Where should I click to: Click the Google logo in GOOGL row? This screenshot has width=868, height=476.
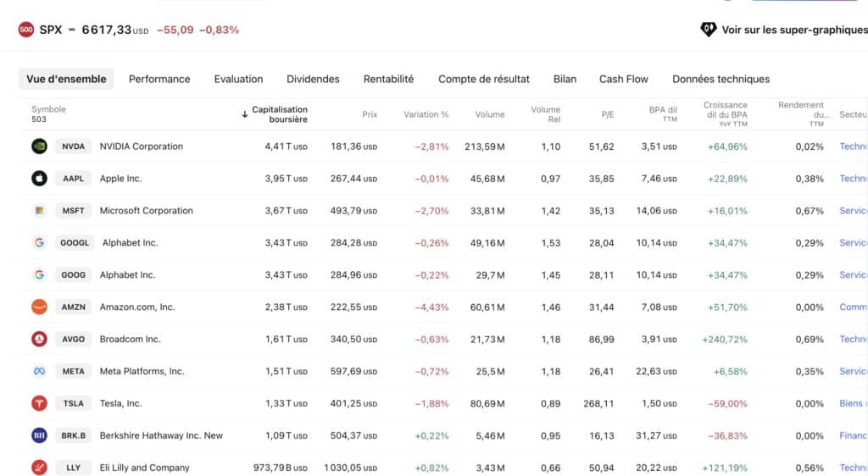(39, 243)
